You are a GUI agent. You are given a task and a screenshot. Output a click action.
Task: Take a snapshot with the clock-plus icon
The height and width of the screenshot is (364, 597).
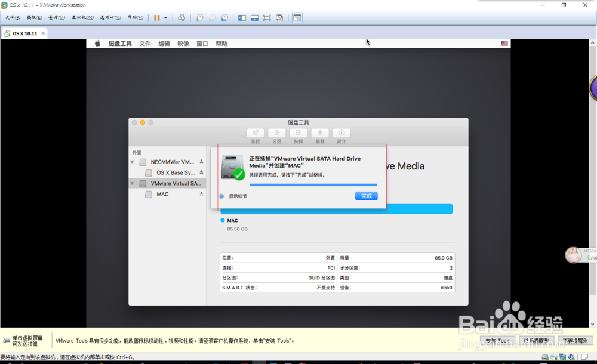tap(199, 18)
